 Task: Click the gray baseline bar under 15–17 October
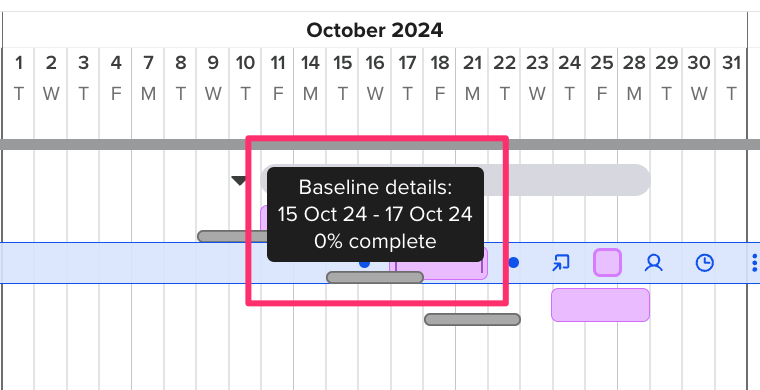[375, 278]
